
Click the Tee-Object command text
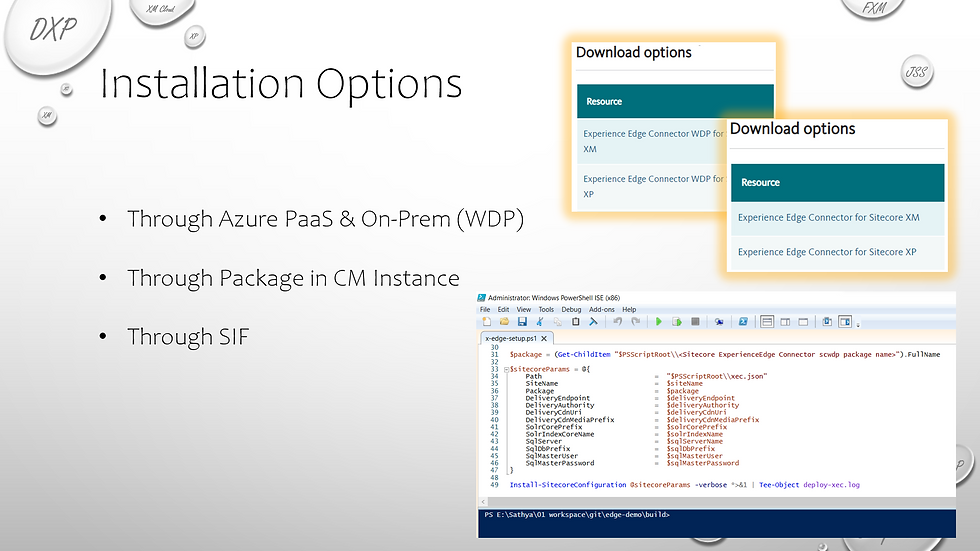[x=779, y=485]
